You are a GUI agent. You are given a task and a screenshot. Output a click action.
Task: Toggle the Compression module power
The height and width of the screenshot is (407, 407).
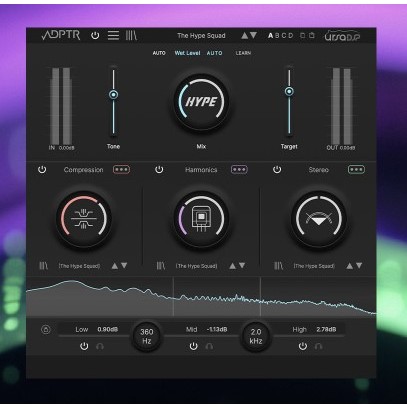click(x=42, y=169)
